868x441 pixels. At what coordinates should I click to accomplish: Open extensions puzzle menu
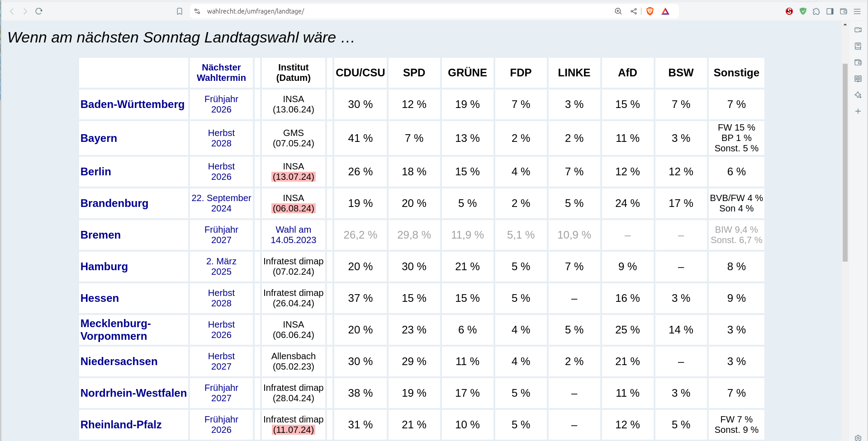816,11
